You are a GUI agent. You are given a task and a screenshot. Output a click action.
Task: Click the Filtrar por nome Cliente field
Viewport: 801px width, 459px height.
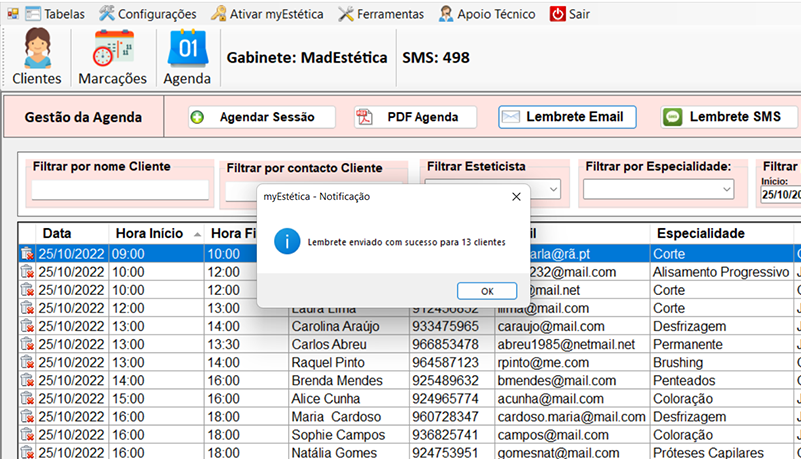pyautogui.click(x=120, y=189)
